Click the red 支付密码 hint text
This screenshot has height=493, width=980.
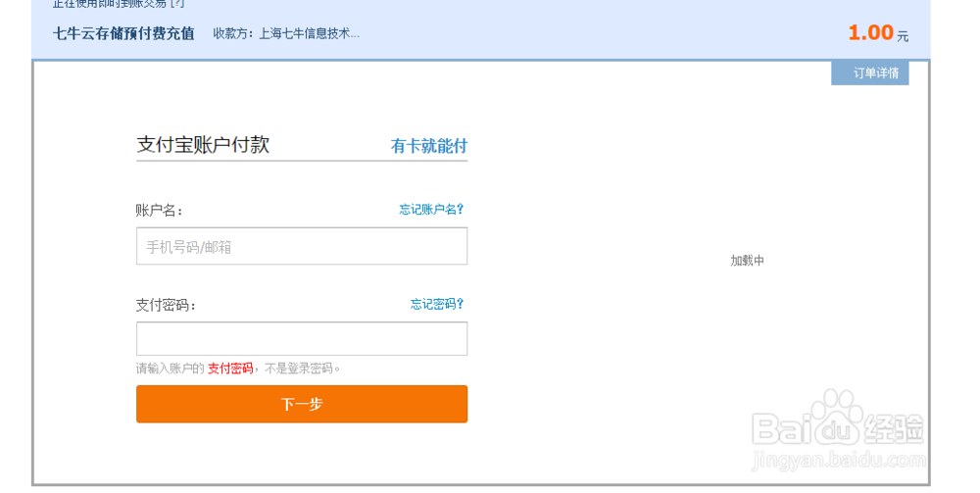[x=230, y=369]
